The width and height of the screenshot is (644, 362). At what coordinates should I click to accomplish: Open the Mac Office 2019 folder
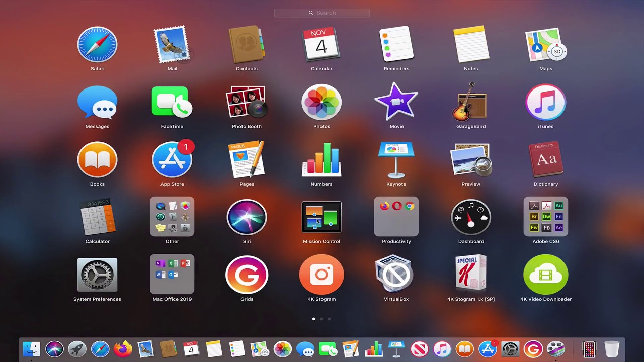(172, 275)
